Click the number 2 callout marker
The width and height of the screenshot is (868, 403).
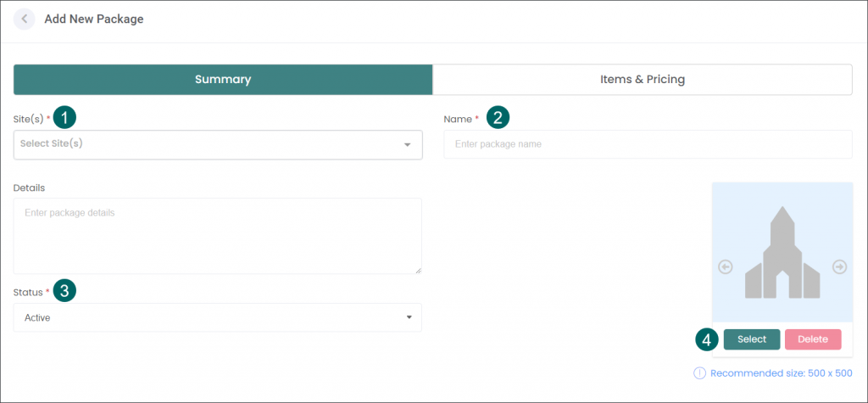coord(497,118)
